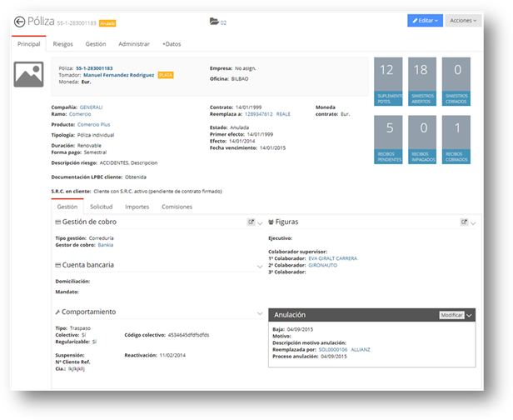Switch to the Riesgos tab

(62, 44)
